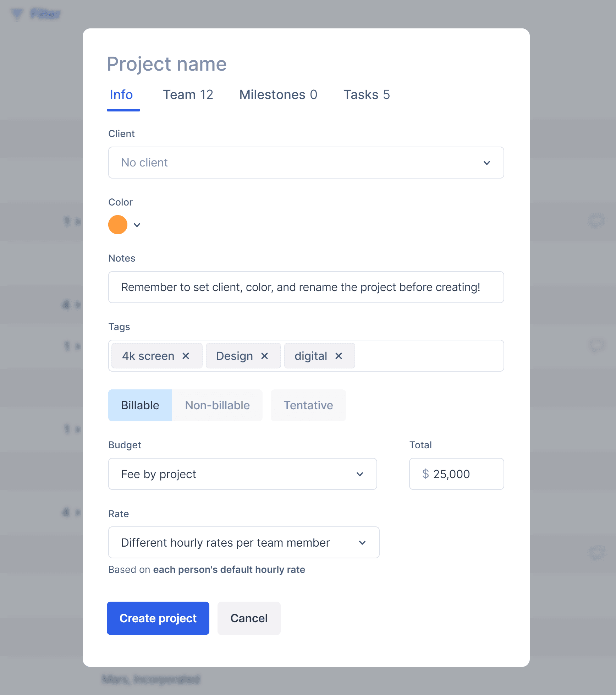Open "each person's default hourly rate" link
The image size is (616, 695).
tap(229, 569)
